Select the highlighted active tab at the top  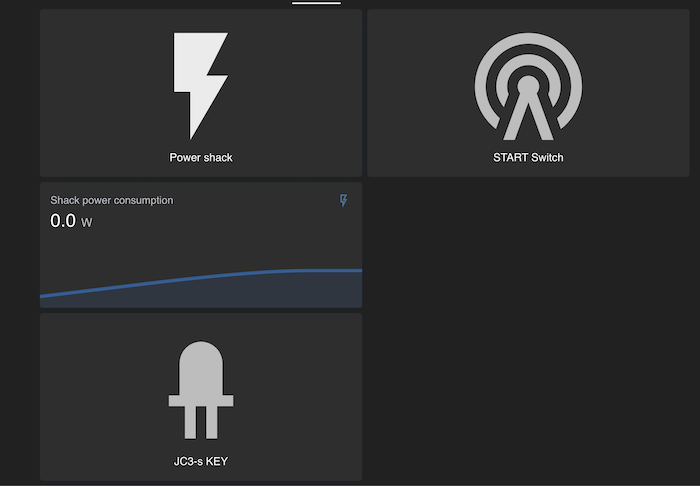[316, 3]
